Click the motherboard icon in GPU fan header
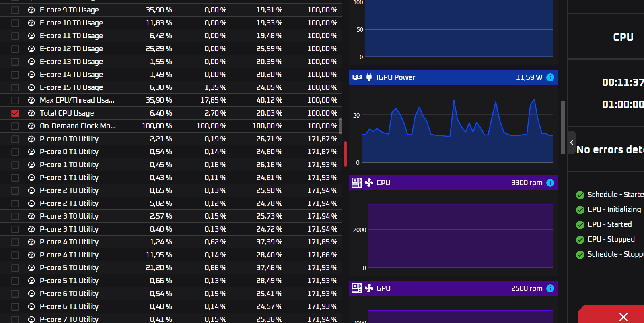644x323 pixels. [x=356, y=288]
